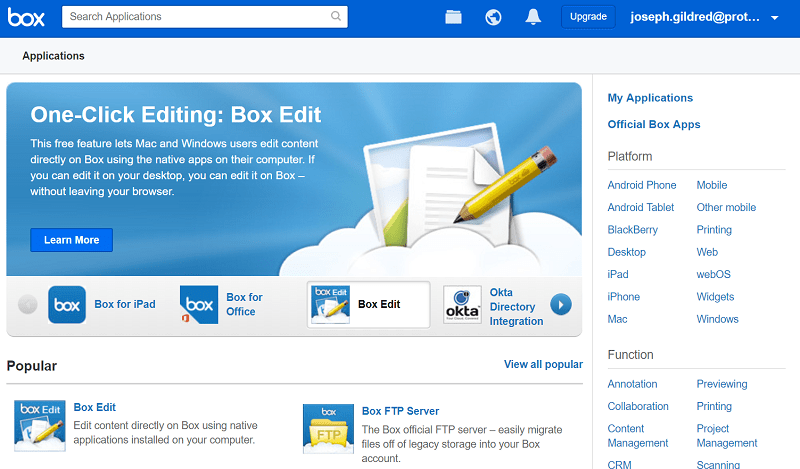Click carousel next arrow button
Screen dimensions: 800x469
click(561, 305)
